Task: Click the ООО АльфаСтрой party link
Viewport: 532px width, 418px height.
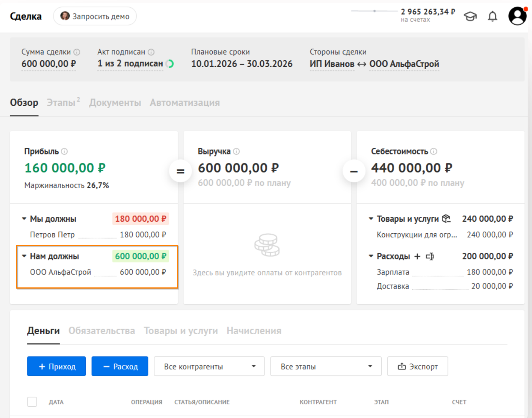Action: pyautogui.click(x=404, y=64)
